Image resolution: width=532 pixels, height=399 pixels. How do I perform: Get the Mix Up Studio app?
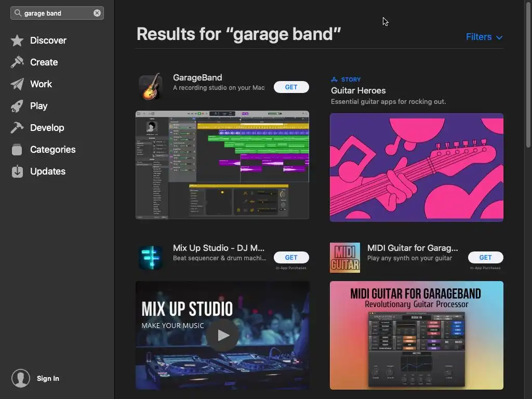291,258
